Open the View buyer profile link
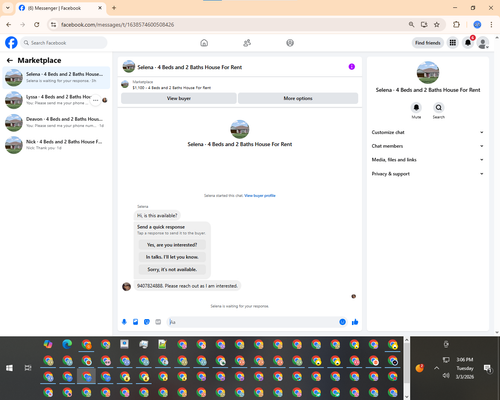Viewport: 500px width, 400px height. (260, 196)
